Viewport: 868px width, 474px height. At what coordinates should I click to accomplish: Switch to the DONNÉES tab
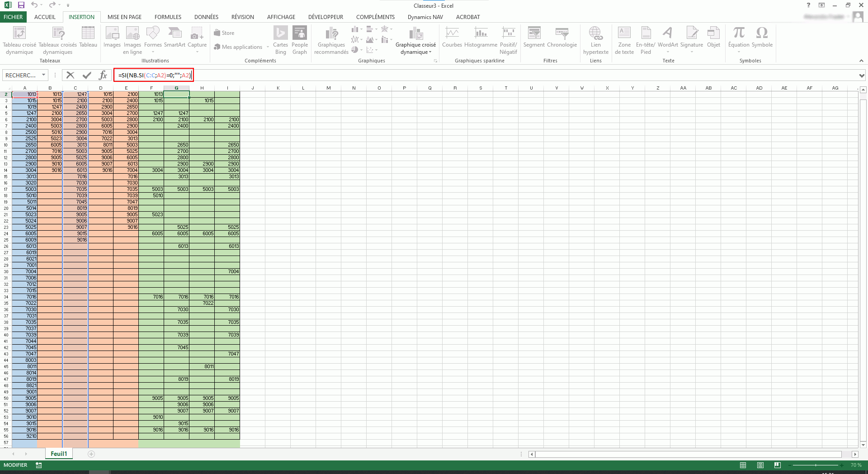206,17
